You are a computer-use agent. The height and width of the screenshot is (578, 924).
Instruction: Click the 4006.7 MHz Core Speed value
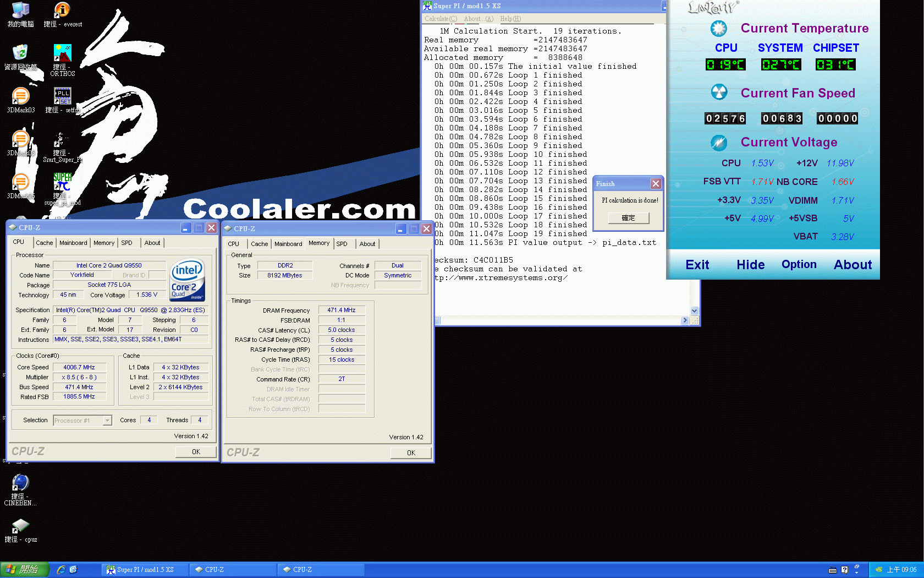79,368
